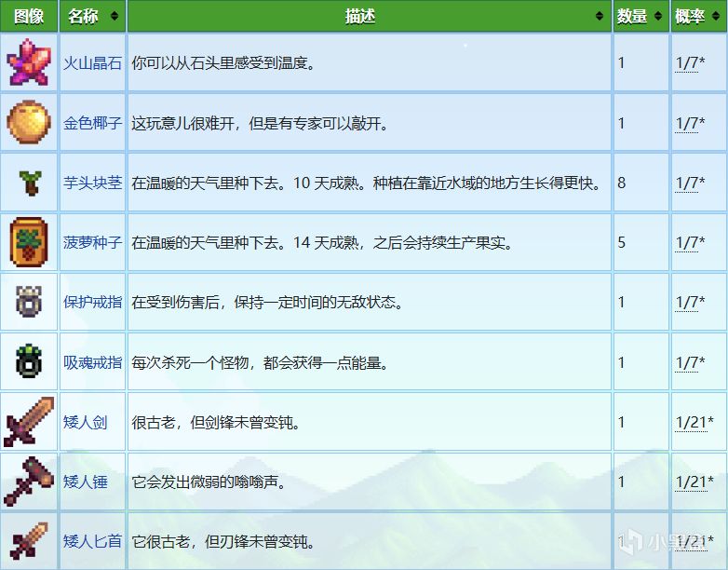
Task: Click description 它很古老，但刃锋未曾变钝。
Action: [x=223, y=541]
